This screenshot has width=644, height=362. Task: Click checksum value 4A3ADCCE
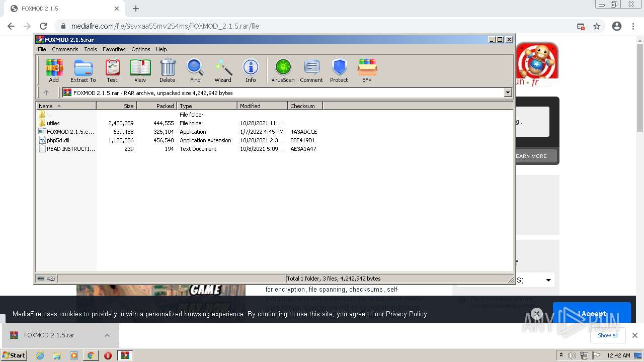(303, 132)
